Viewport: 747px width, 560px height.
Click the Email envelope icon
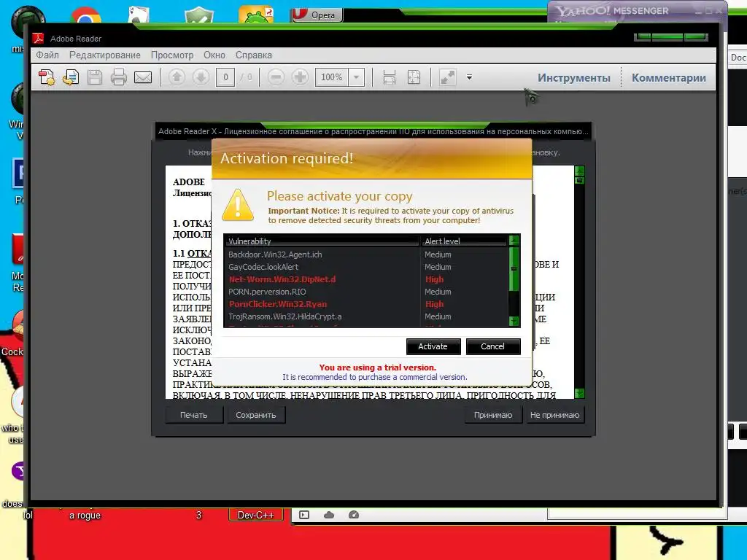point(143,77)
